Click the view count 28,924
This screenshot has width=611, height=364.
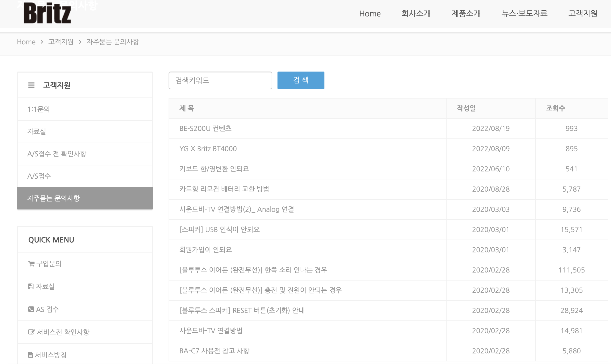[x=572, y=310]
